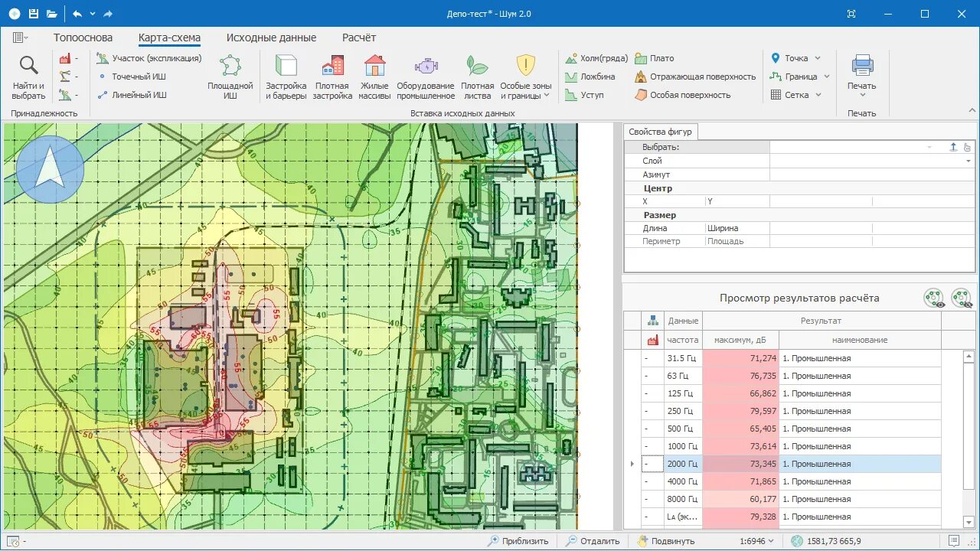The image size is (980, 551).
Task: Switch to the Исходные данные tab
Action: 271,37
